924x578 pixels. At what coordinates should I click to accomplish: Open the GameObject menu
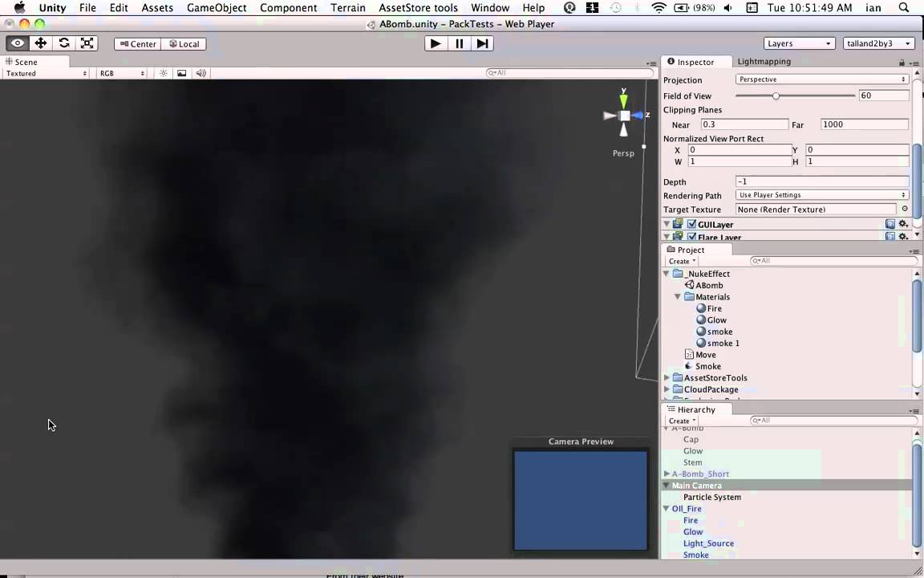[217, 8]
